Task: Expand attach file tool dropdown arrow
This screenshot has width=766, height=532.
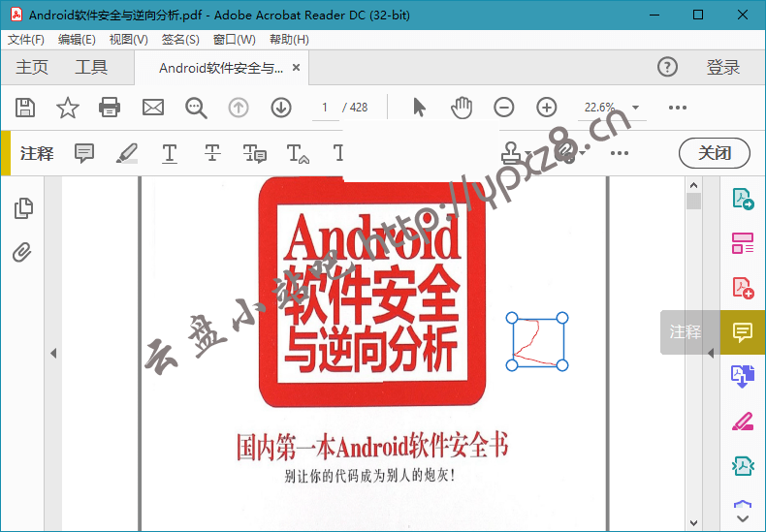Action: (x=583, y=153)
